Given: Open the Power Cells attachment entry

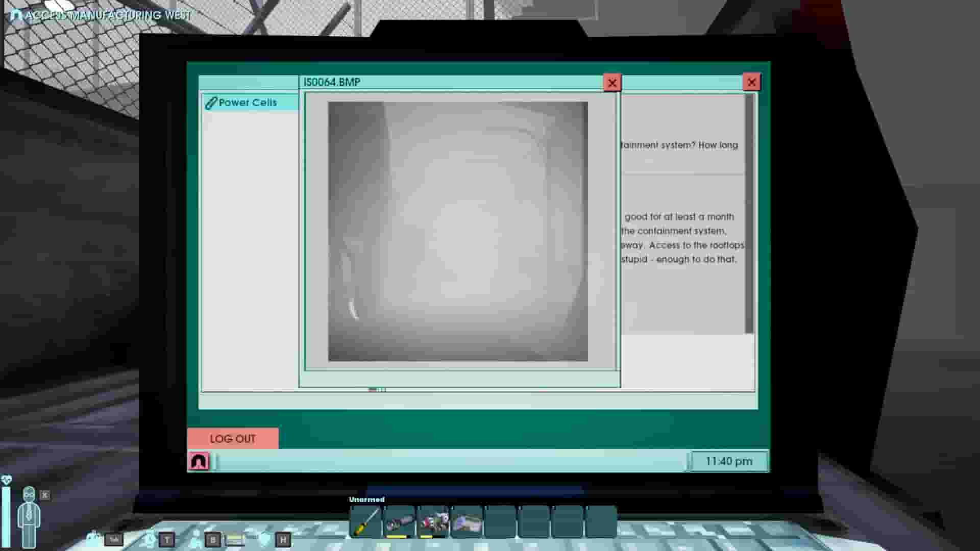Looking at the screenshot, I should tap(247, 103).
